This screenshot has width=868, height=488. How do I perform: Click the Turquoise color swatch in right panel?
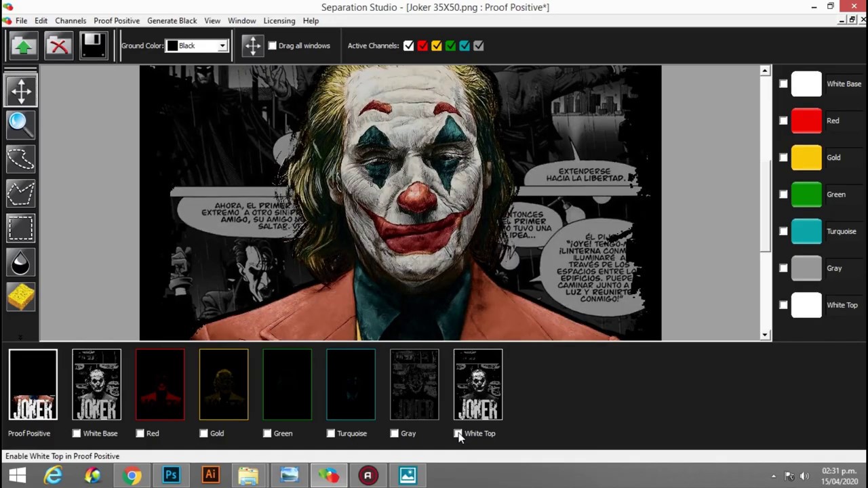[x=806, y=232]
